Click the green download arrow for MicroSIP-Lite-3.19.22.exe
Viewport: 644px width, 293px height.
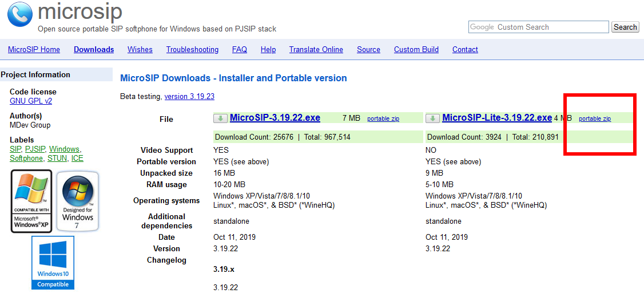(x=432, y=119)
